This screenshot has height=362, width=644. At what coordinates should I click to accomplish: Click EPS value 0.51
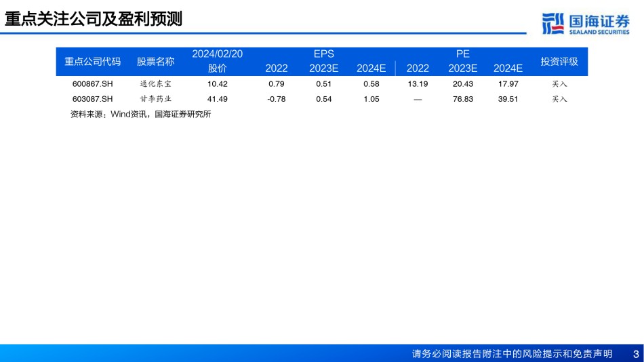[323, 84]
